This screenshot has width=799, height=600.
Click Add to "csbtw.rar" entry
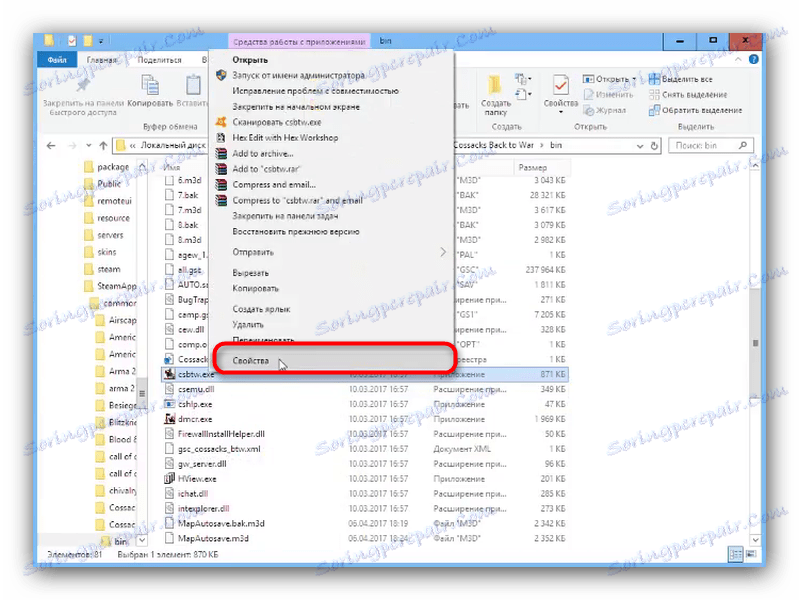[266, 169]
